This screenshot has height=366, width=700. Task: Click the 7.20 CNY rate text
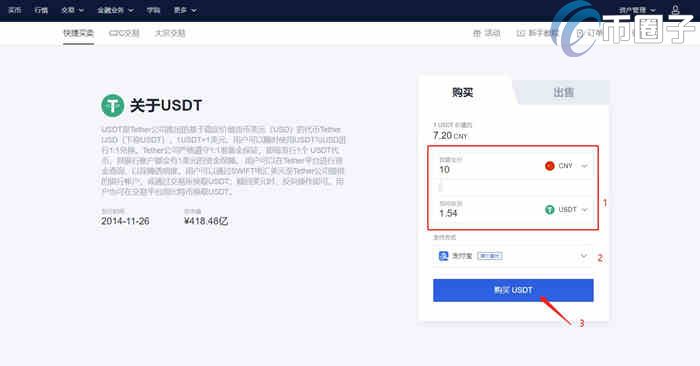(x=450, y=136)
